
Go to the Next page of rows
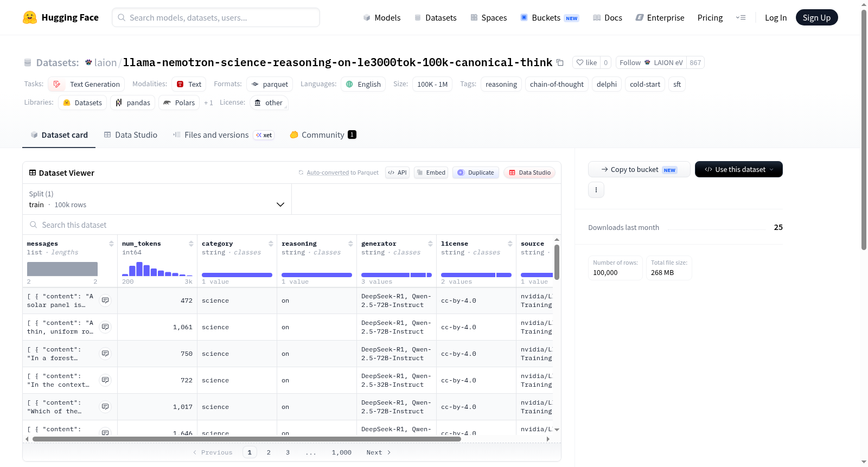[x=379, y=452]
